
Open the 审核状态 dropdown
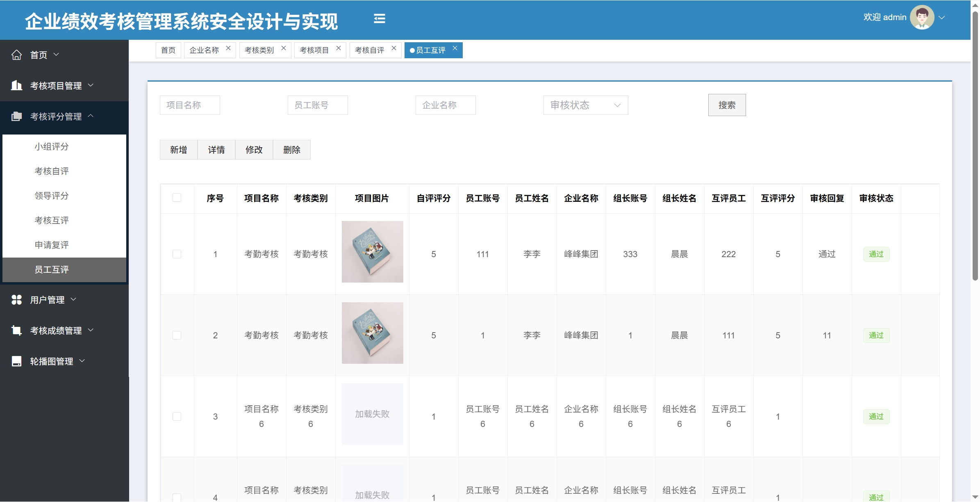click(x=586, y=105)
